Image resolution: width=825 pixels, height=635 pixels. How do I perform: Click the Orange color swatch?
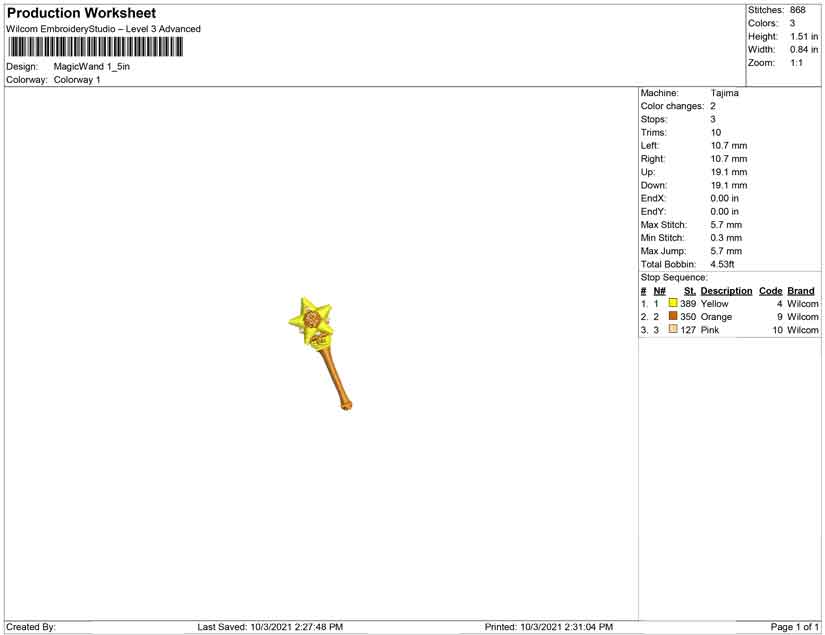[672, 316]
